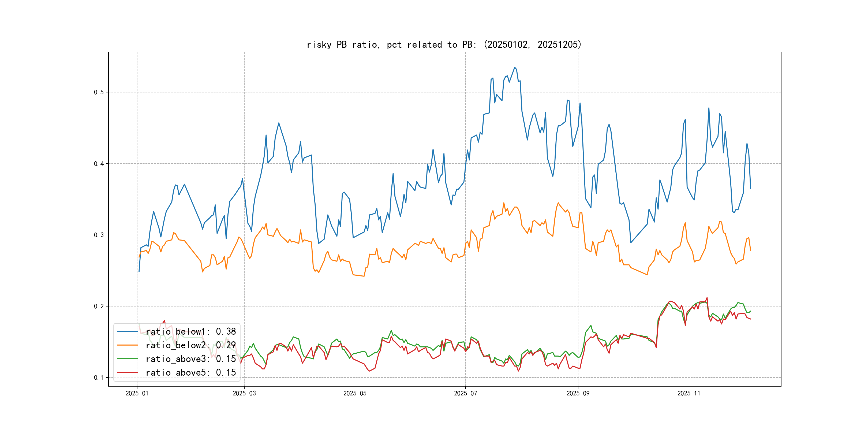Click the 0.3 y-axis tick label
The height and width of the screenshot is (434, 868).
(99, 235)
